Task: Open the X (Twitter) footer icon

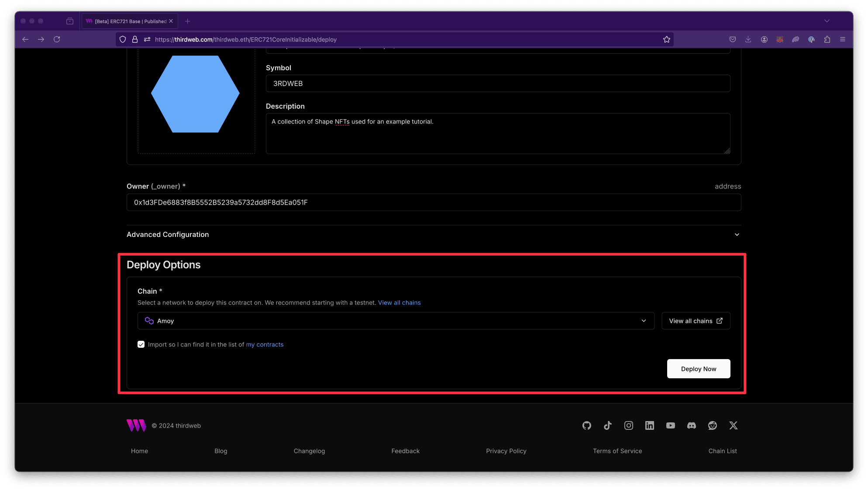Action: pyautogui.click(x=733, y=425)
